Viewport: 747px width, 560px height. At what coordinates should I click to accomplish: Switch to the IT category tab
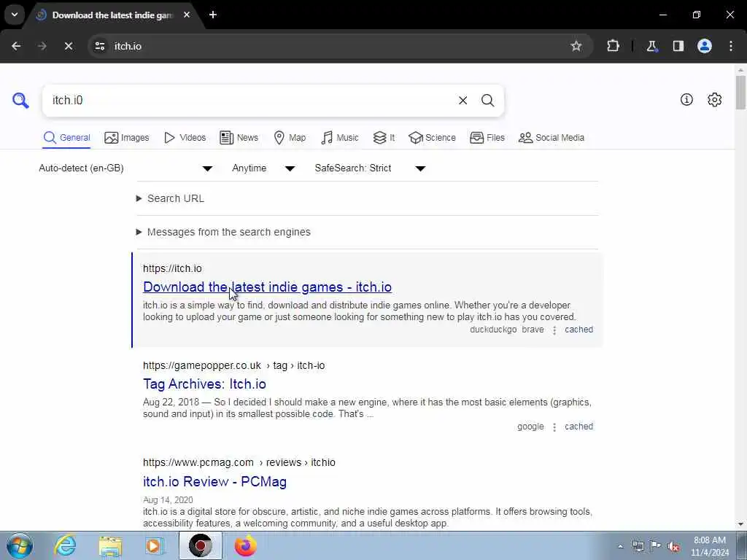point(384,138)
